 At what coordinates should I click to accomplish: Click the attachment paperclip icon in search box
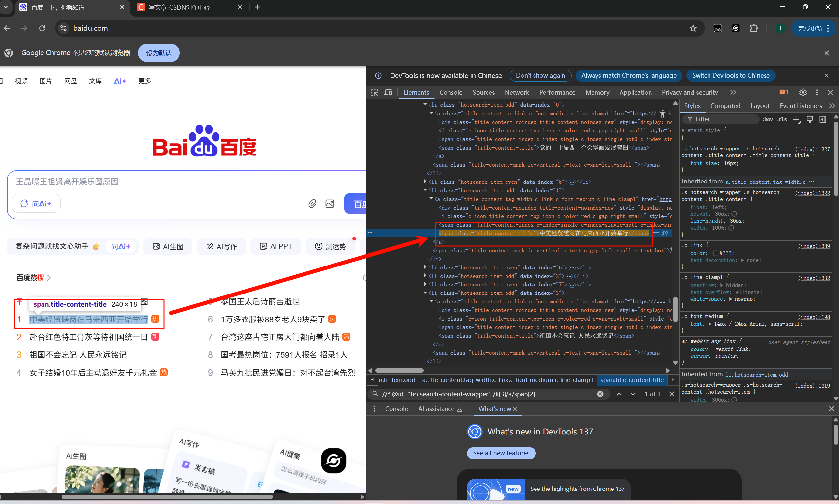(312, 204)
